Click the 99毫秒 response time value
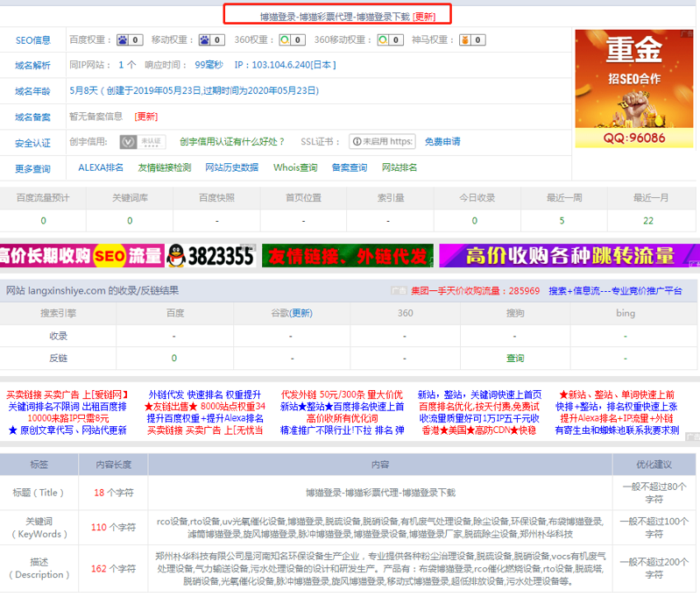This screenshot has width=700, height=597. pyautogui.click(x=209, y=65)
